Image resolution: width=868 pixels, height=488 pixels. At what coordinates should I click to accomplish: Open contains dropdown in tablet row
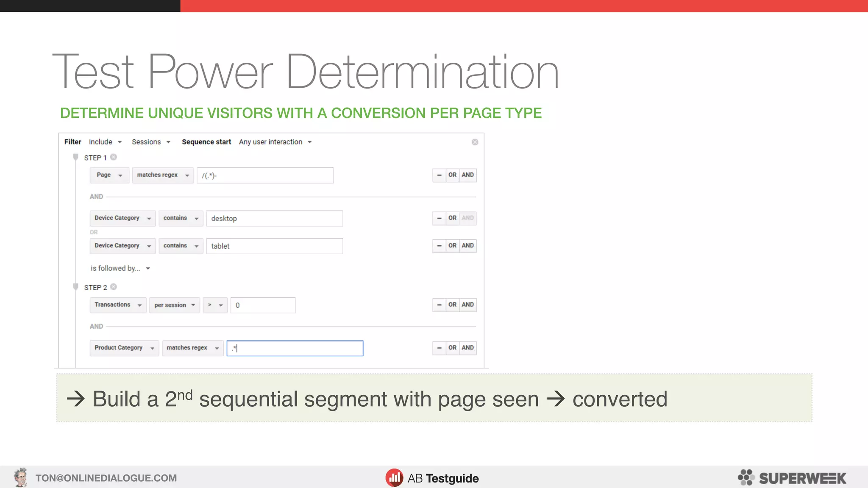(x=181, y=246)
